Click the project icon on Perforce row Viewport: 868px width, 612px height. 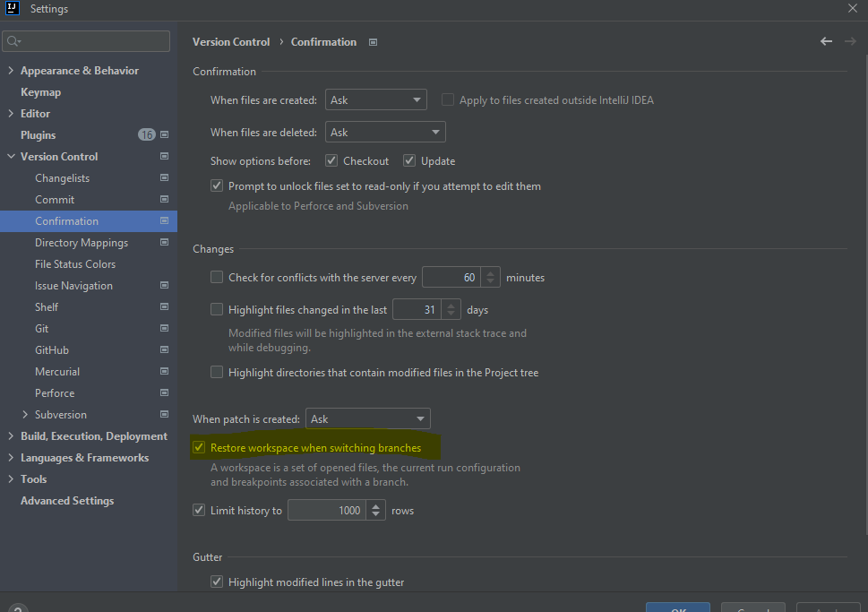click(x=165, y=392)
